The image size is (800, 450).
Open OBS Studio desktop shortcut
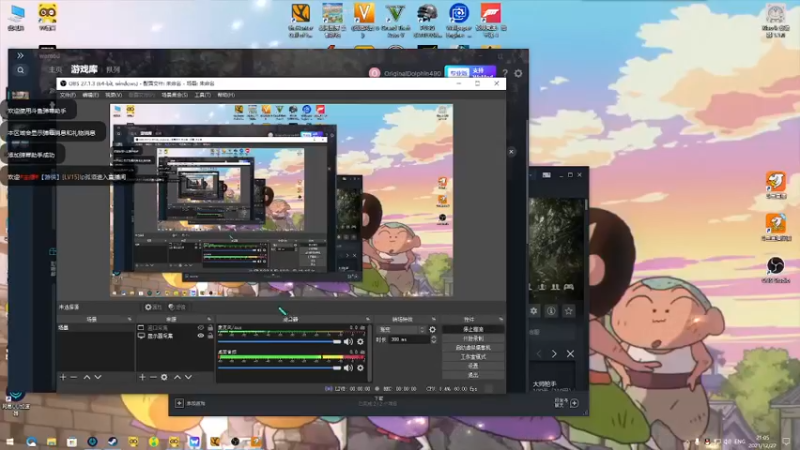pos(776,270)
